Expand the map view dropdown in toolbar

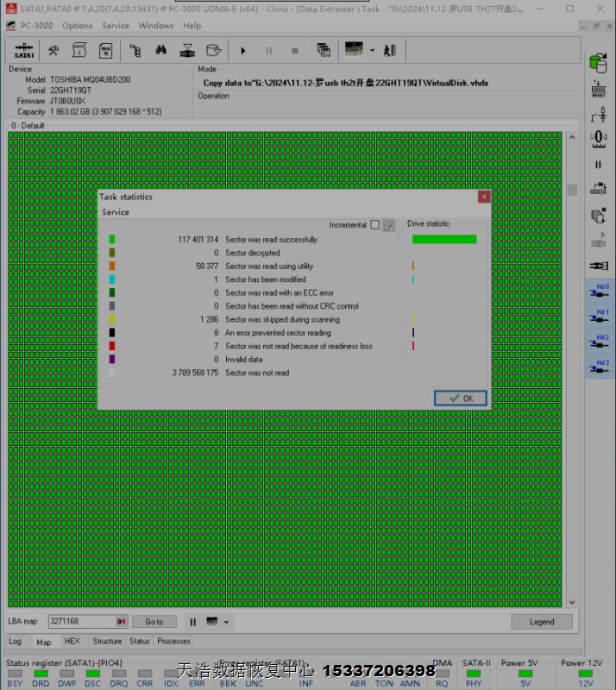372,51
